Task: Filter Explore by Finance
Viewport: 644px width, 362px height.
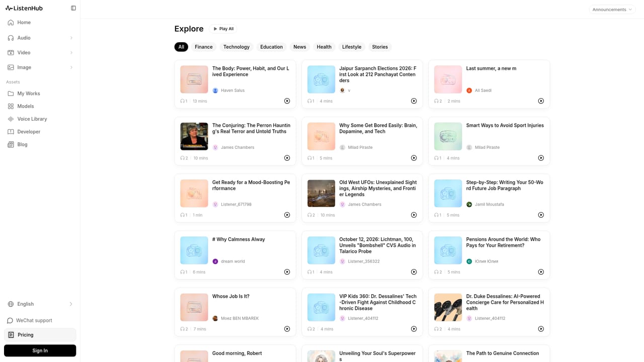Action: pyautogui.click(x=204, y=47)
